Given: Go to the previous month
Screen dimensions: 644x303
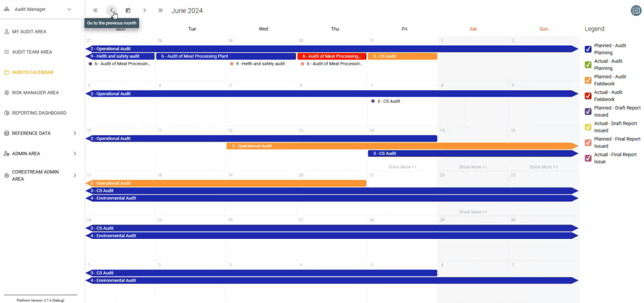Looking at the screenshot, I should coord(112,10).
